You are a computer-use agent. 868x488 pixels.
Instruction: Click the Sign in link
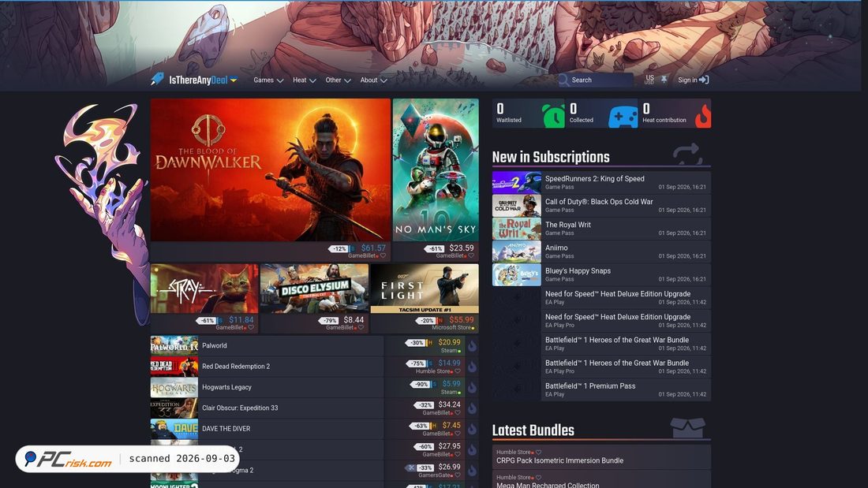coord(693,80)
